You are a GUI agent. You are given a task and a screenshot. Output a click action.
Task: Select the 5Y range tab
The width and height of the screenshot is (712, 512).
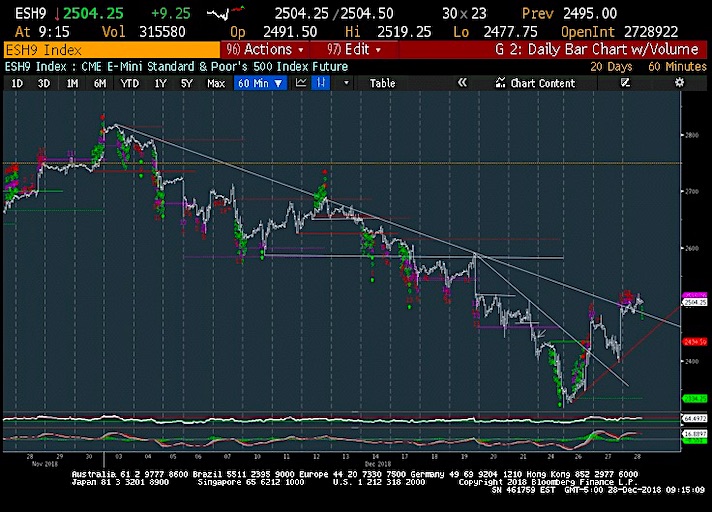tap(187, 83)
